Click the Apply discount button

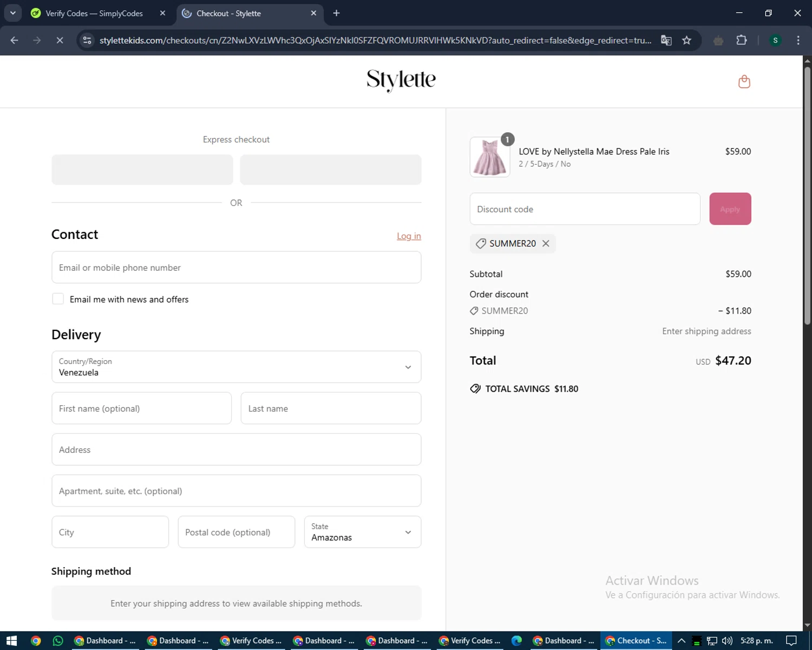click(730, 209)
